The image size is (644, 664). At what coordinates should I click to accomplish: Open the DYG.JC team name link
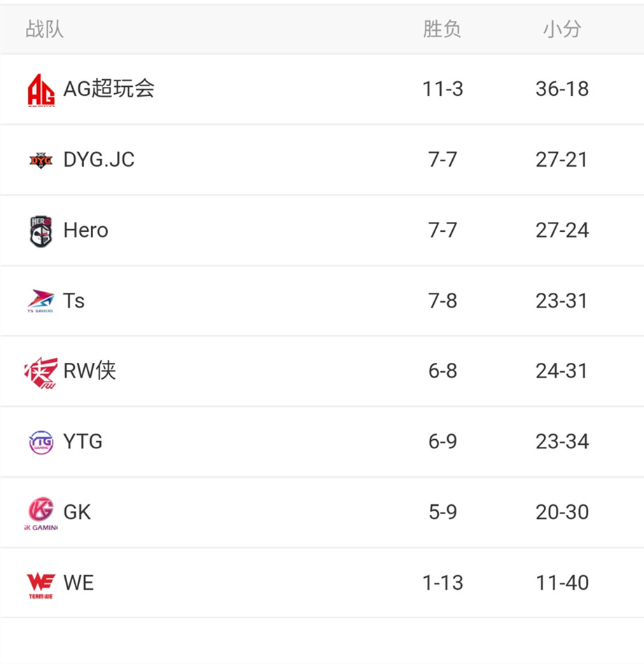(99, 160)
